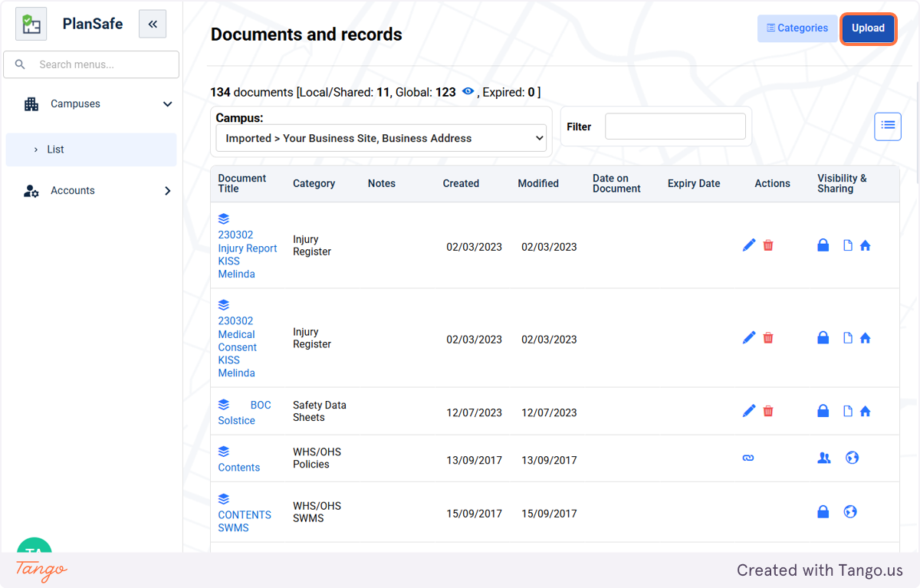
Task: Click globe icon in CONTENTS SWMS row
Action: 850,511
